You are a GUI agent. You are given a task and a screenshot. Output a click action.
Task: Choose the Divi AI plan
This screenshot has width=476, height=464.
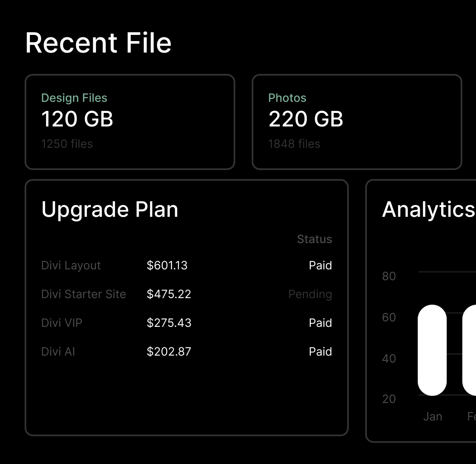point(58,352)
